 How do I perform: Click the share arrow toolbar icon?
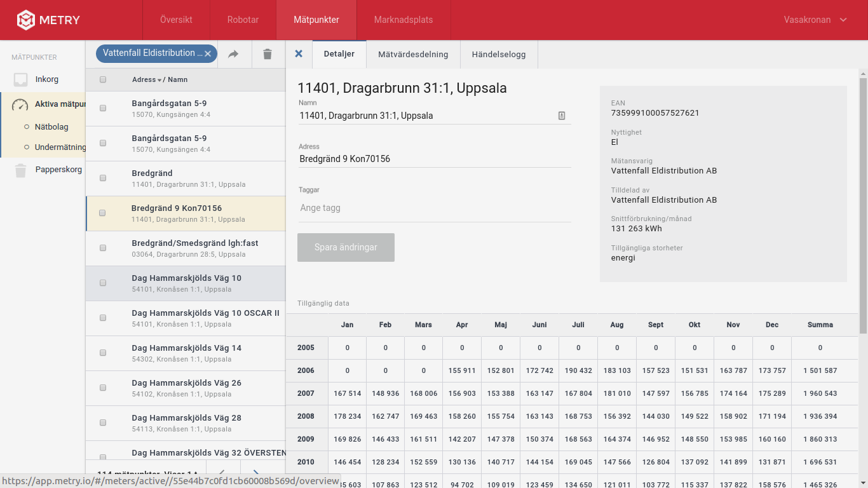(x=233, y=55)
